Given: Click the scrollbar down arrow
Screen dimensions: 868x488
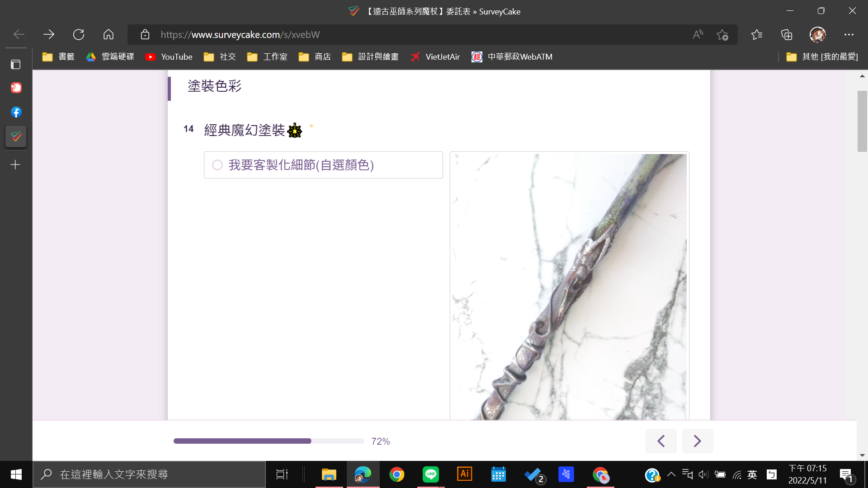Looking at the screenshot, I should point(862,455).
